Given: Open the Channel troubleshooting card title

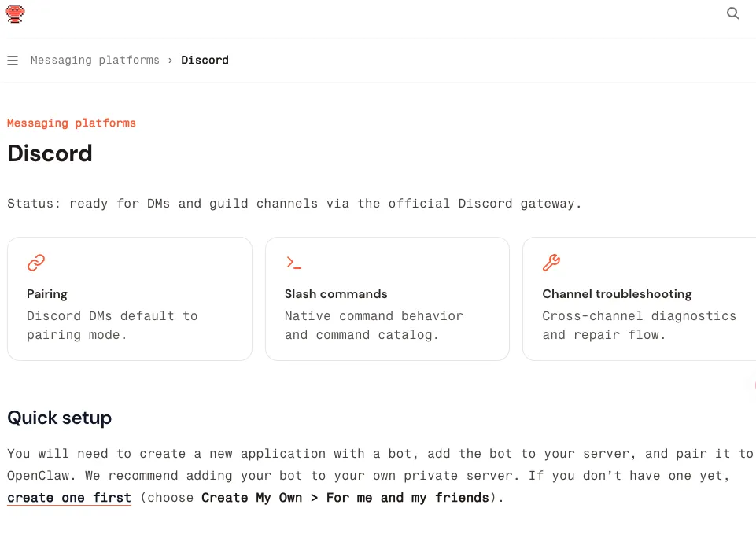Looking at the screenshot, I should [x=617, y=294].
